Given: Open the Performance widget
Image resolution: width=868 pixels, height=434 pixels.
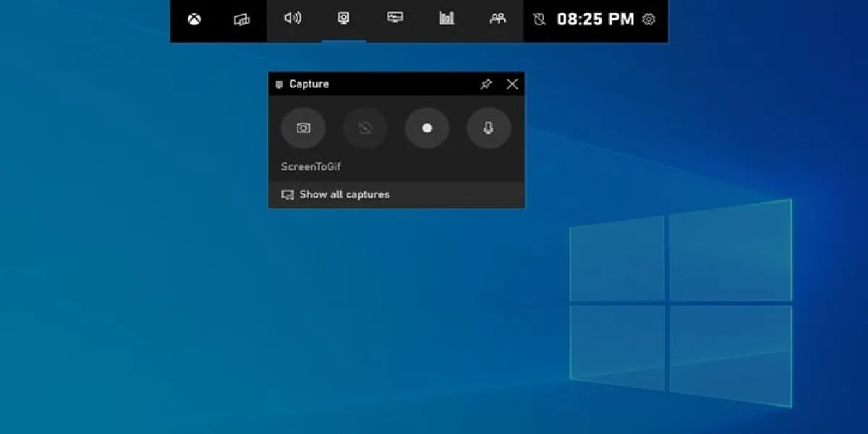Looking at the screenshot, I should (x=447, y=20).
